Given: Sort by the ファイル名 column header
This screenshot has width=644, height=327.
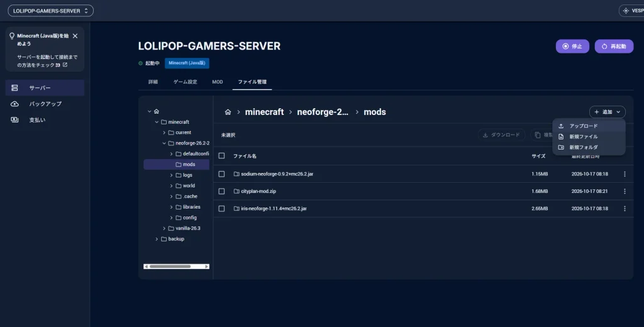Looking at the screenshot, I should pyautogui.click(x=245, y=156).
